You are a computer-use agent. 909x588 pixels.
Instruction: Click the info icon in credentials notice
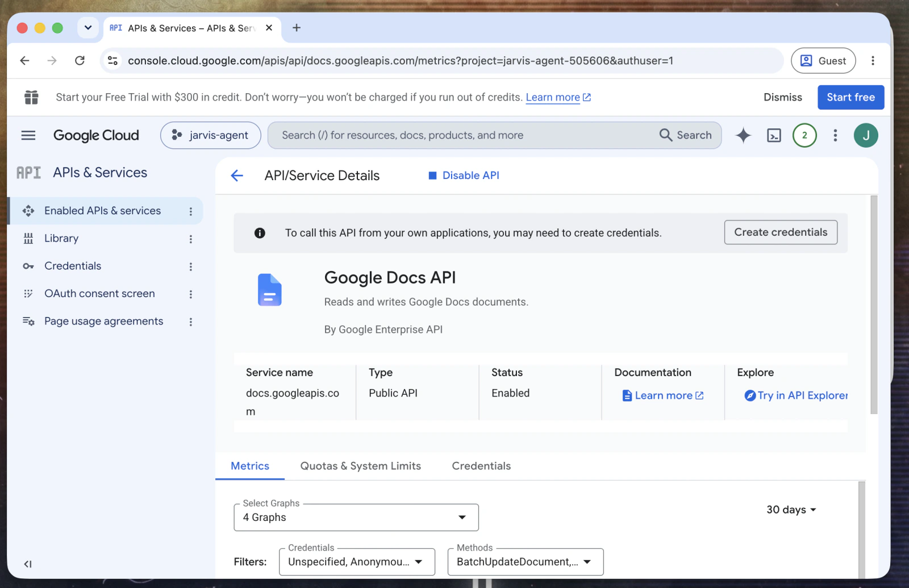click(260, 233)
